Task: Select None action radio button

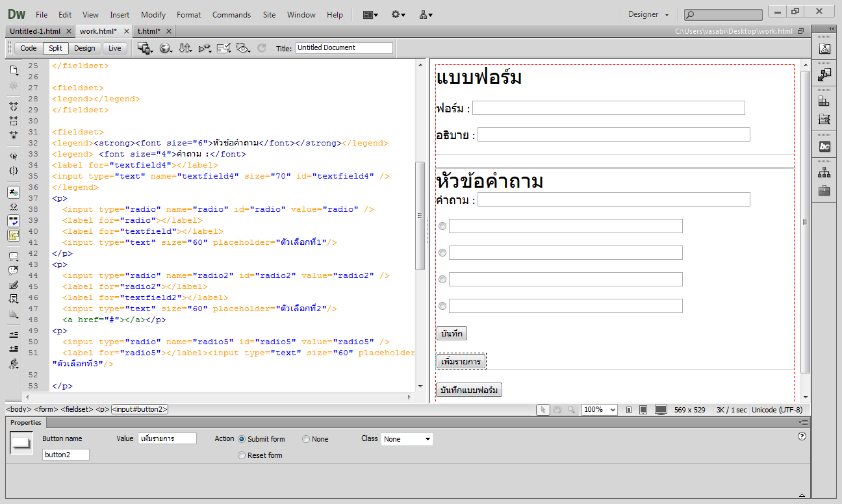Action: point(306,439)
